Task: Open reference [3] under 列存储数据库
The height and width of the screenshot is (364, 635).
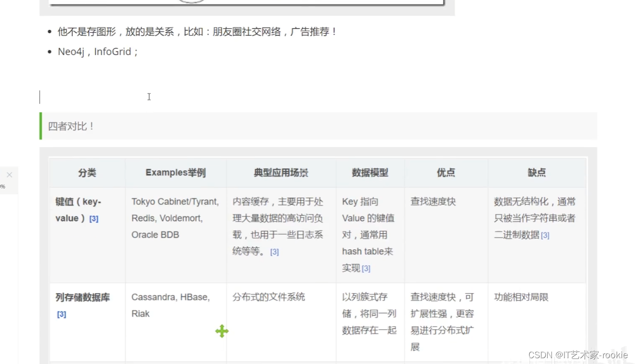Action: pyautogui.click(x=62, y=314)
